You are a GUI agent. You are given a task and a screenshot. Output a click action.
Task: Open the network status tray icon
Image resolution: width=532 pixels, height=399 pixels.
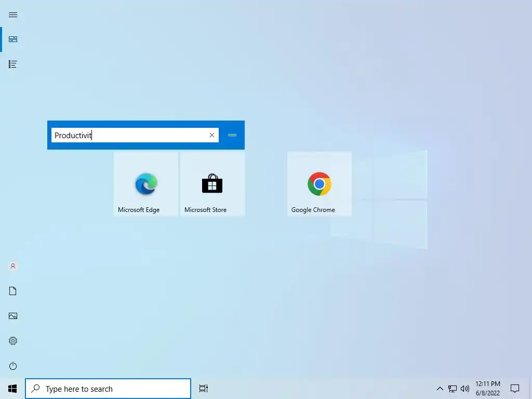point(453,389)
